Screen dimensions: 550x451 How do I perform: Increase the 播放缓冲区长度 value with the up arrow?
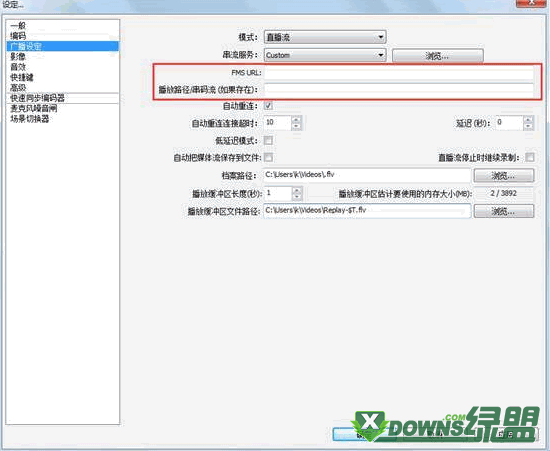(297, 190)
